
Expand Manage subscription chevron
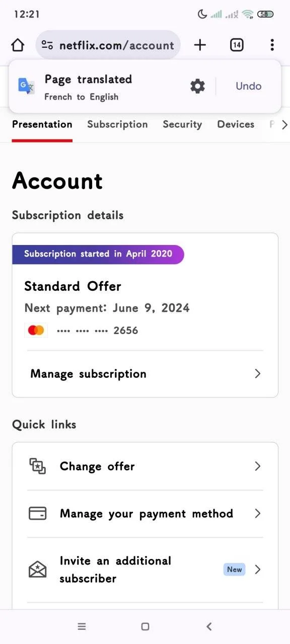click(257, 373)
